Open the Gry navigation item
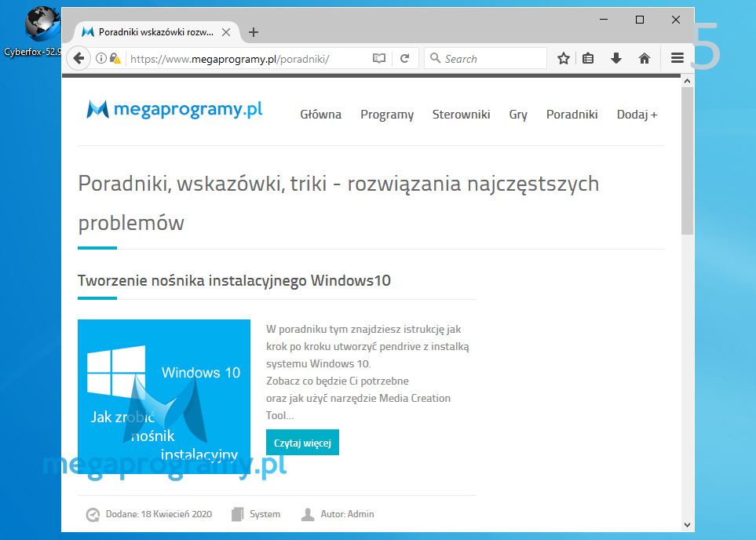The height and width of the screenshot is (540, 756). coord(518,115)
